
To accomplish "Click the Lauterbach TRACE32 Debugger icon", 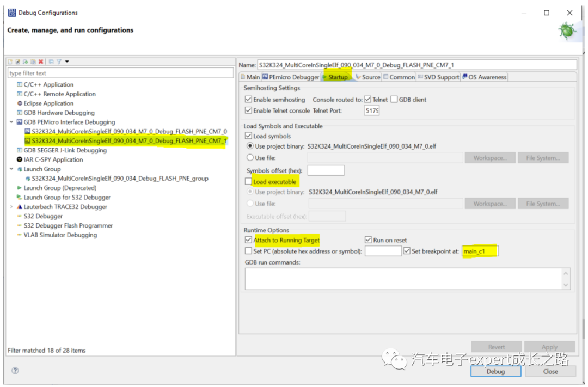I will (20, 207).
